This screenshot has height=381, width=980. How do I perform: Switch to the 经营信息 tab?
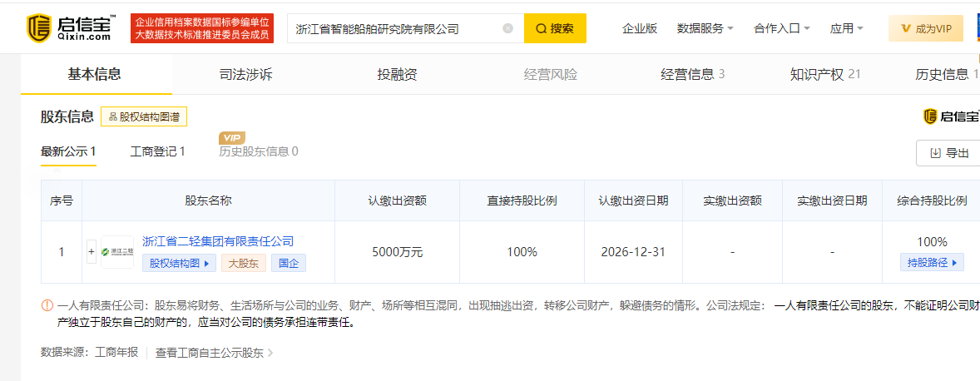point(692,75)
